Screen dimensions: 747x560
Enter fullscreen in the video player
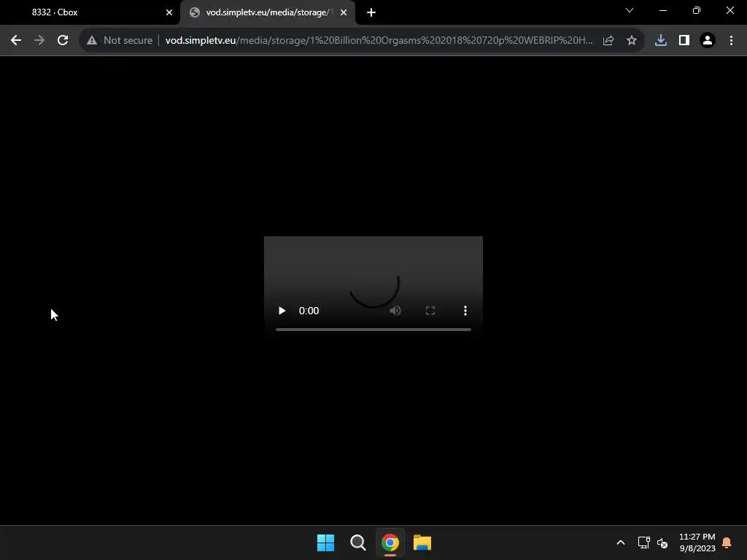pyautogui.click(x=430, y=311)
